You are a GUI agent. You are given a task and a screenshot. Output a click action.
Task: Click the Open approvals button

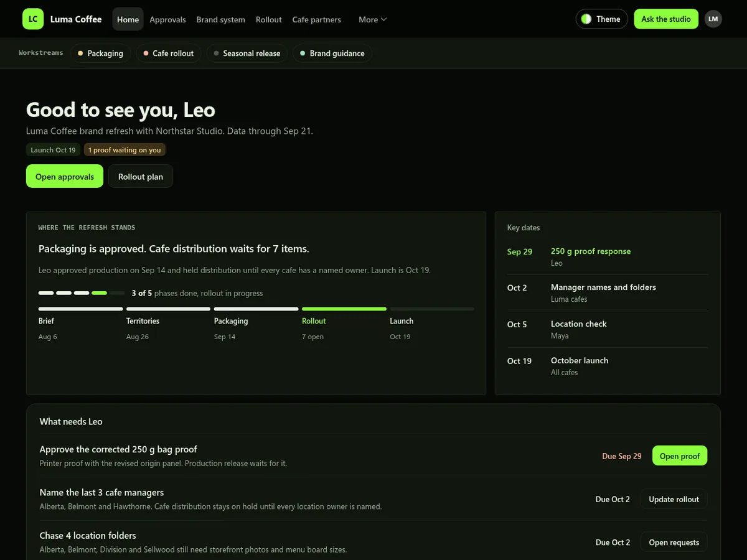click(x=65, y=177)
